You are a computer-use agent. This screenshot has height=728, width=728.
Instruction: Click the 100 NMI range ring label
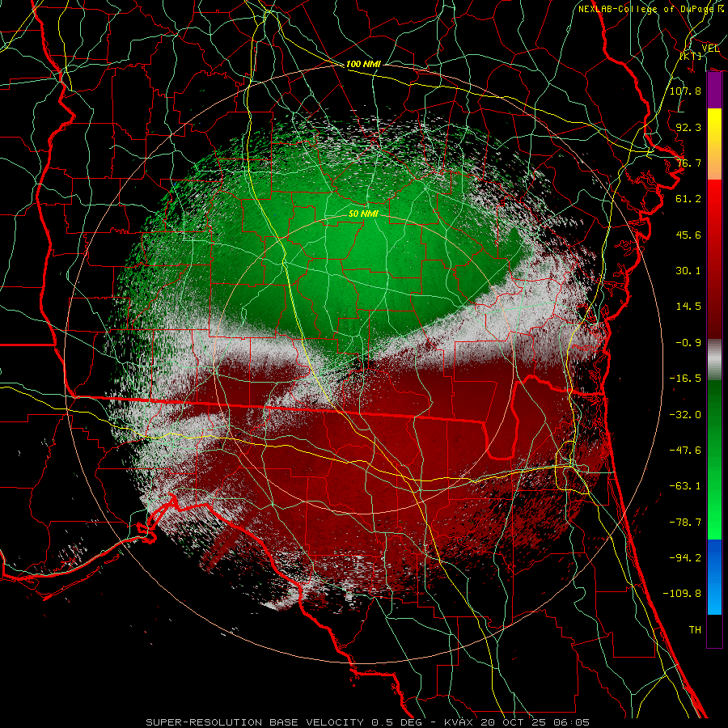point(363,64)
